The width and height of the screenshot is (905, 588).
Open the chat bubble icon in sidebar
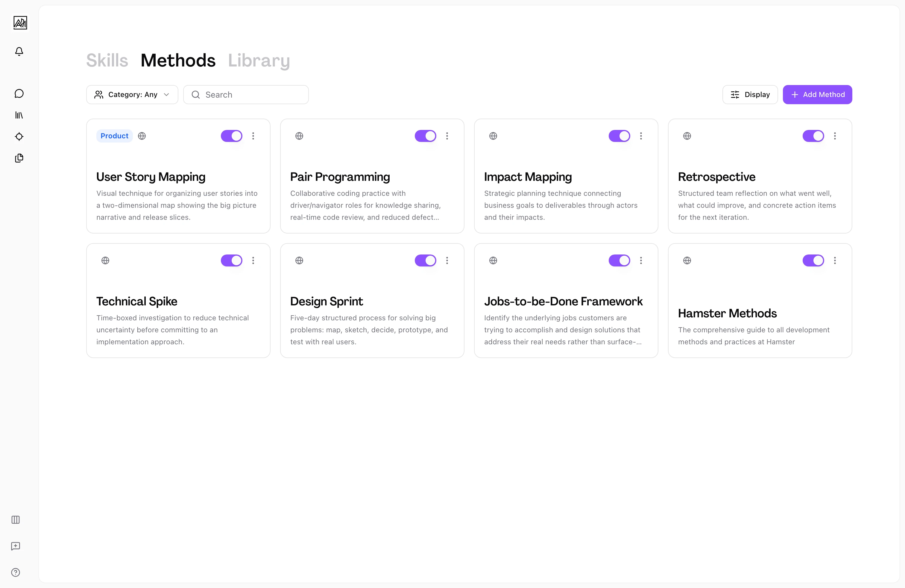coord(19,93)
